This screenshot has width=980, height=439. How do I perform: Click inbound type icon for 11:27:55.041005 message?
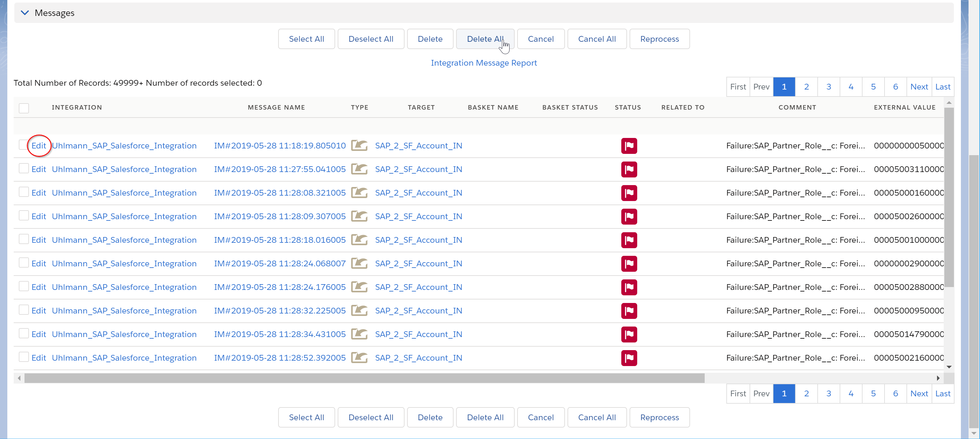click(x=359, y=169)
